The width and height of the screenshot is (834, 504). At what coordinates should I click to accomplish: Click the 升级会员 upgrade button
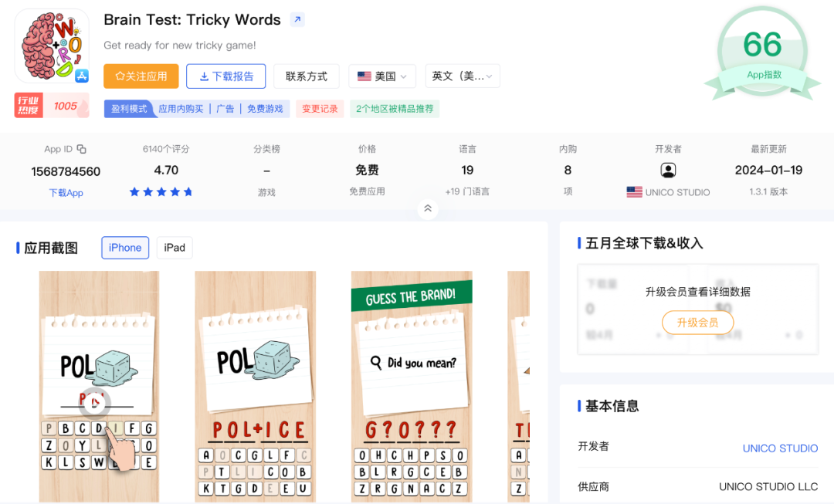[697, 323]
